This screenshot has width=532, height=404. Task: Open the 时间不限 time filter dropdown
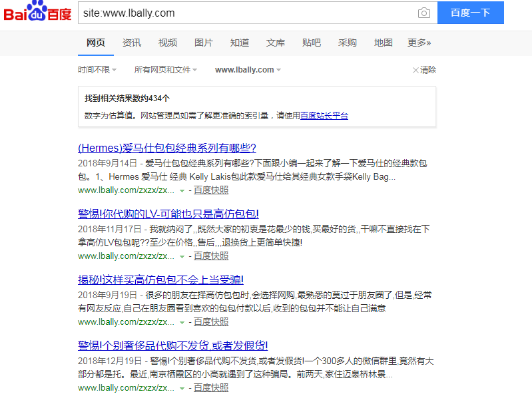tap(97, 70)
